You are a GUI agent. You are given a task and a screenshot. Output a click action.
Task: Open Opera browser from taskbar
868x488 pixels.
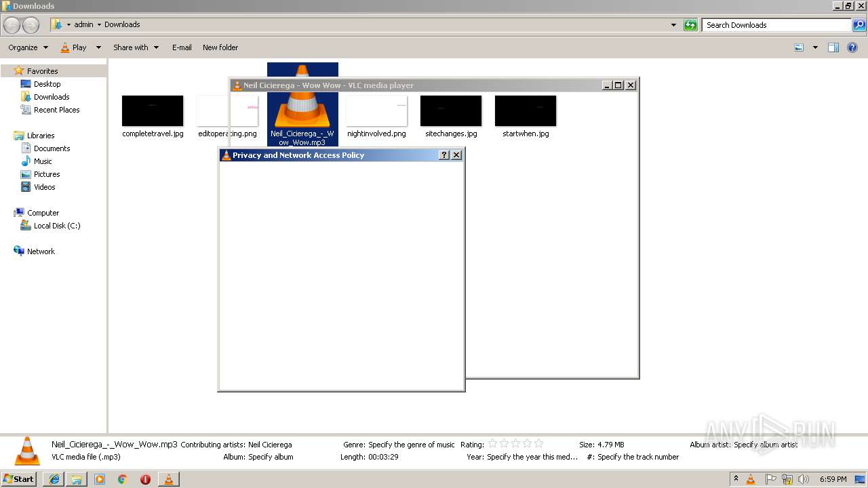tap(145, 479)
